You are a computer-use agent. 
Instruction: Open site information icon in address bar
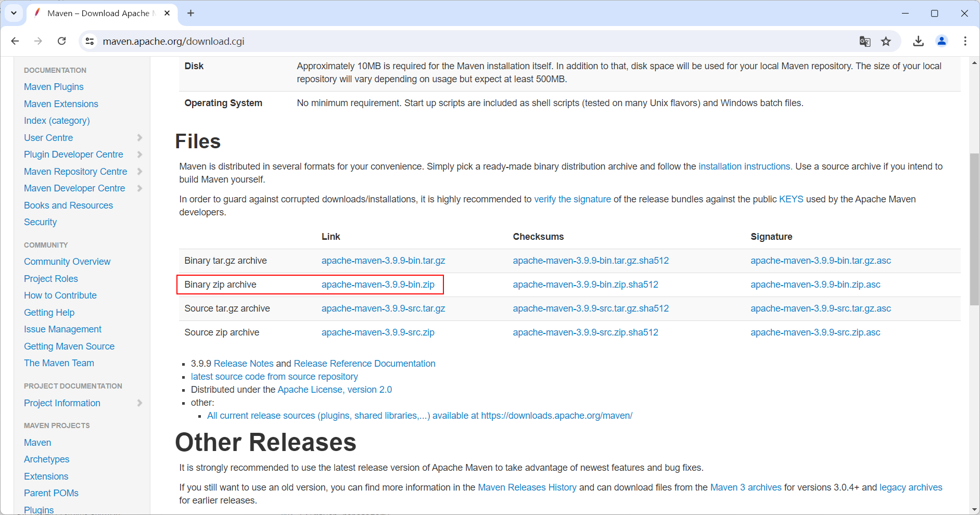[90, 41]
